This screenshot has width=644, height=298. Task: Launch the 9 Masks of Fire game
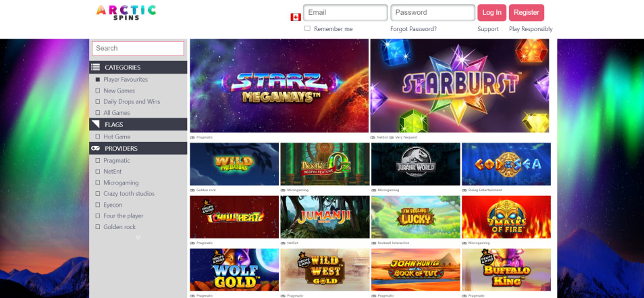coord(506,217)
